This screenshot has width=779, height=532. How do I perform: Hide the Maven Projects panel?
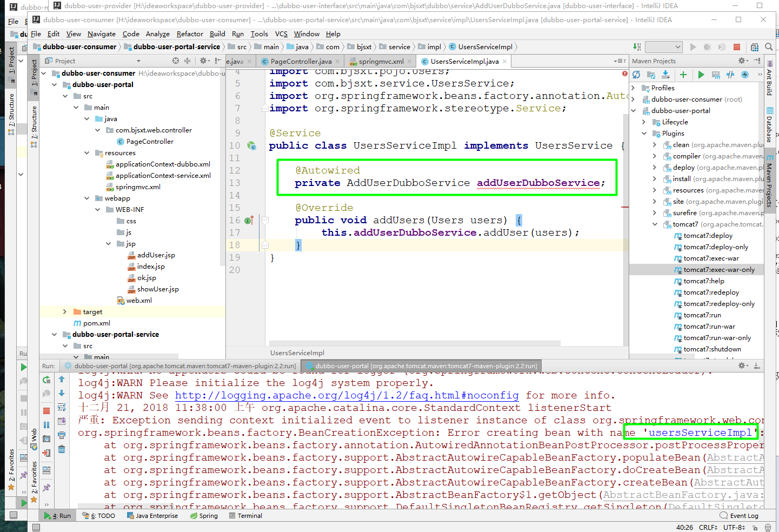click(757, 61)
